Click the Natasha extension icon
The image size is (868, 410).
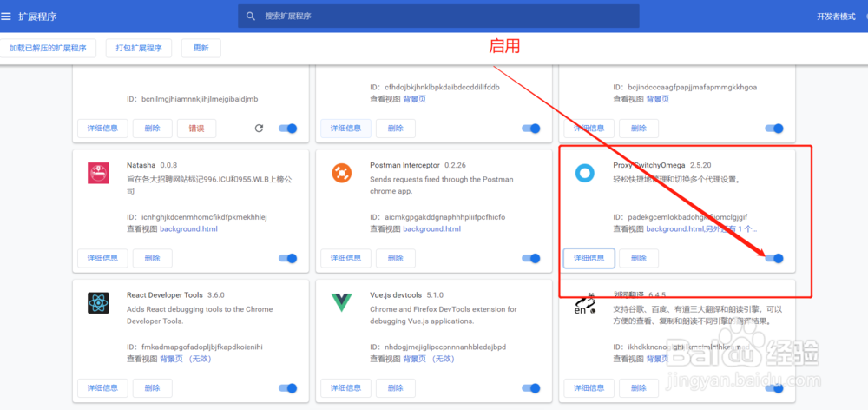99,174
